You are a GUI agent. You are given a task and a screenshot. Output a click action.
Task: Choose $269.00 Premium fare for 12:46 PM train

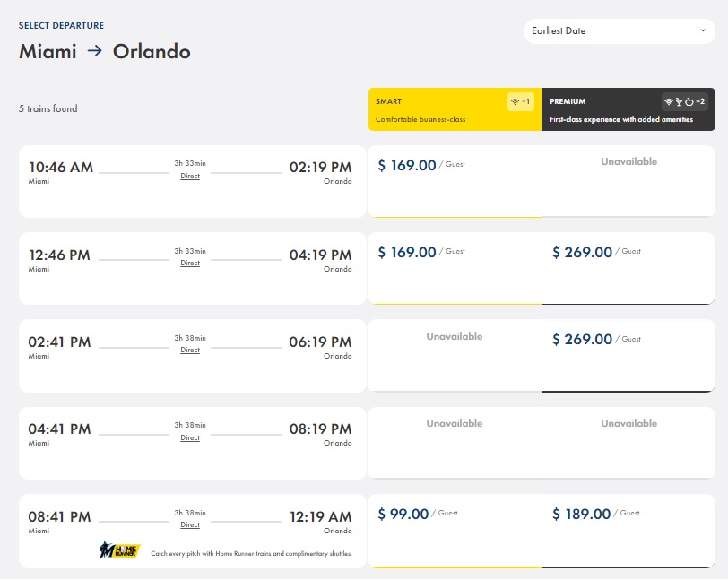pyautogui.click(x=628, y=268)
